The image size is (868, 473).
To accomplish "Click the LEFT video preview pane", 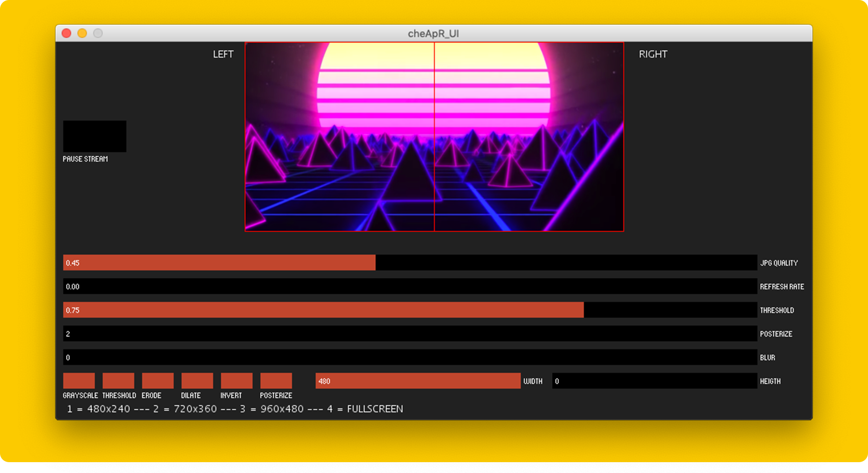I will pos(339,136).
